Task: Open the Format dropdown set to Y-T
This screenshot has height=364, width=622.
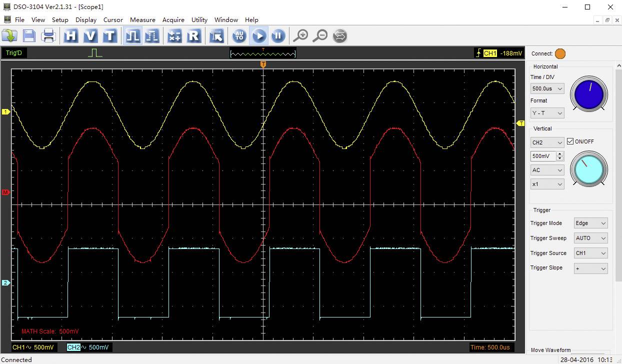Action: tap(546, 112)
